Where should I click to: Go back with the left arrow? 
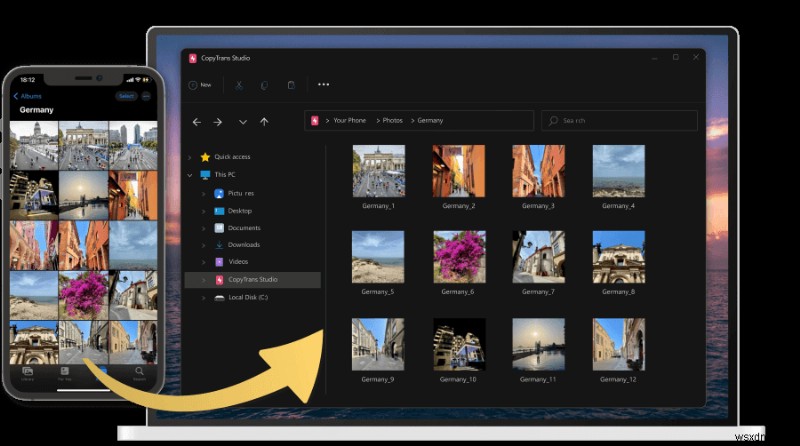click(x=196, y=122)
